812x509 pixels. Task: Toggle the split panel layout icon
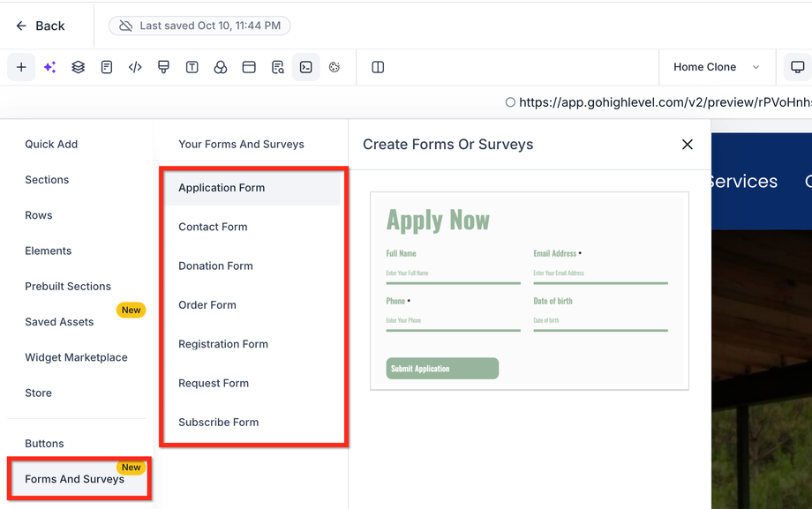pyautogui.click(x=378, y=67)
